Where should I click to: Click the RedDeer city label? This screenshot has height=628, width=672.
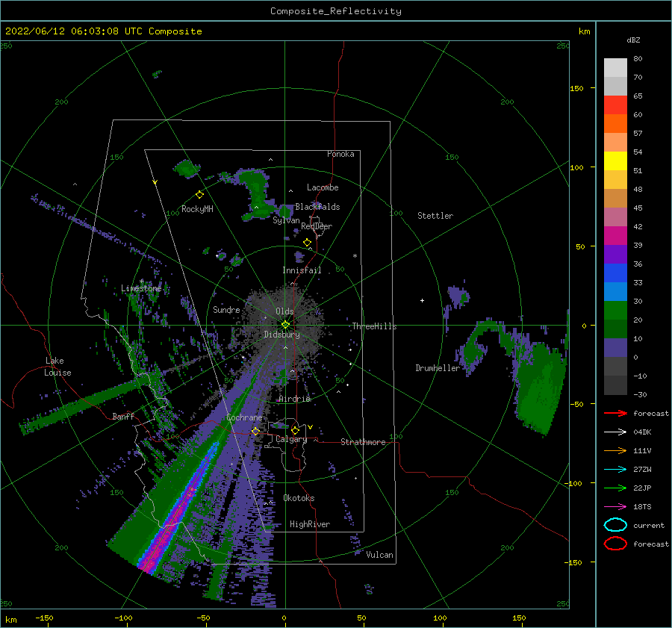(317, 226)
